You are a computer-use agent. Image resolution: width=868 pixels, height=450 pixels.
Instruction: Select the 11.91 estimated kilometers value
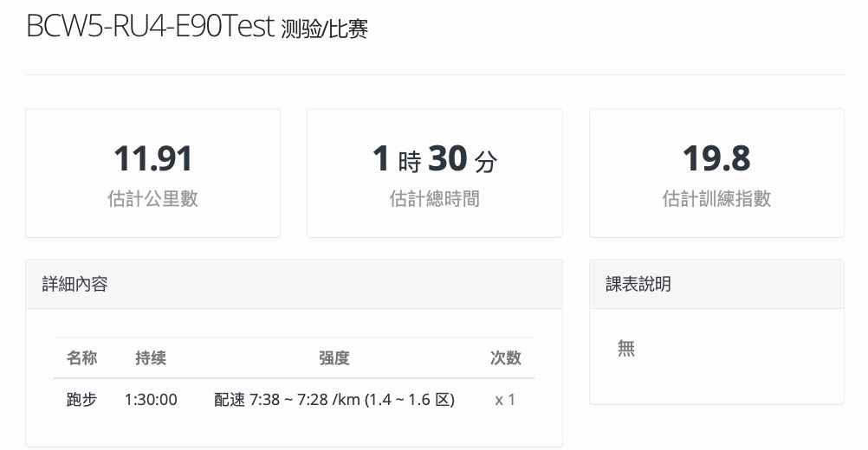coord(152,158)
